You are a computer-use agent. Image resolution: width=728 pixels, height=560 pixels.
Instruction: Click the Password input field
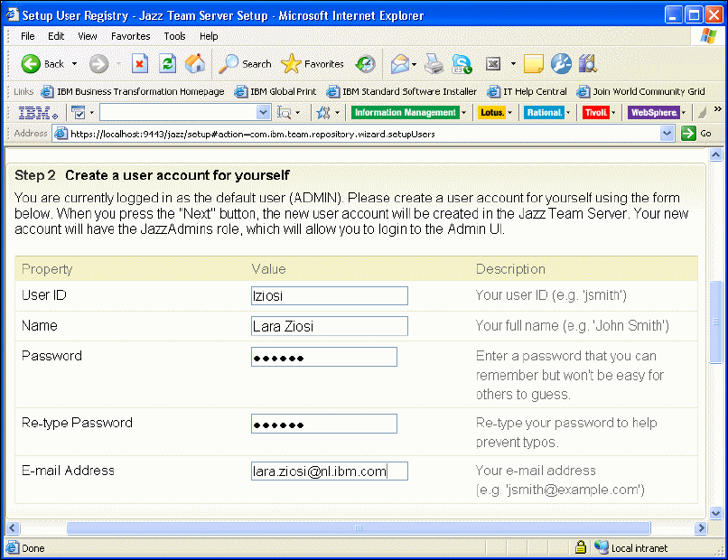tap(324, 357)
